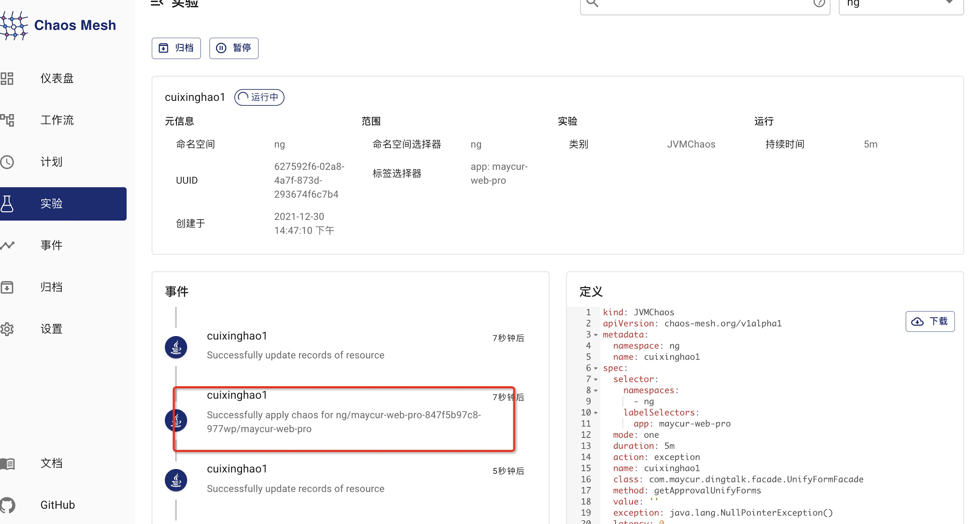Open the Schedules (计划) clock icon

tap(7, 162)
